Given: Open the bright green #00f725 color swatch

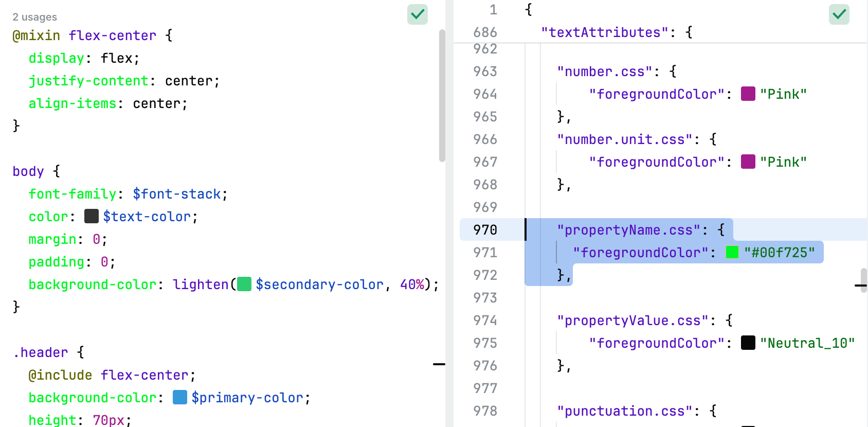Looking at the screenshot, I should click(732, 252).
